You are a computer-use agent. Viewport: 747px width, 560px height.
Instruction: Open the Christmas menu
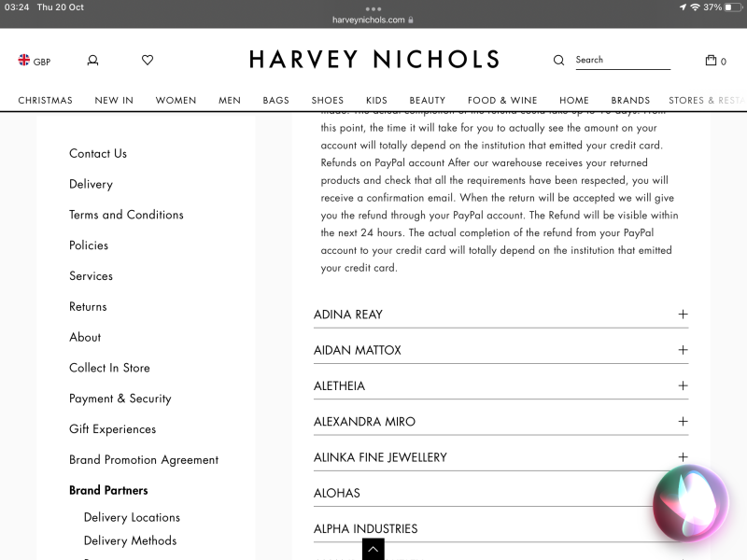45,100
